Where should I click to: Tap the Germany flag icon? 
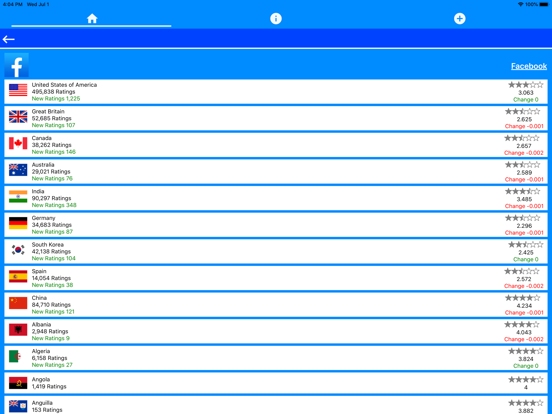(x=18, y=223)
